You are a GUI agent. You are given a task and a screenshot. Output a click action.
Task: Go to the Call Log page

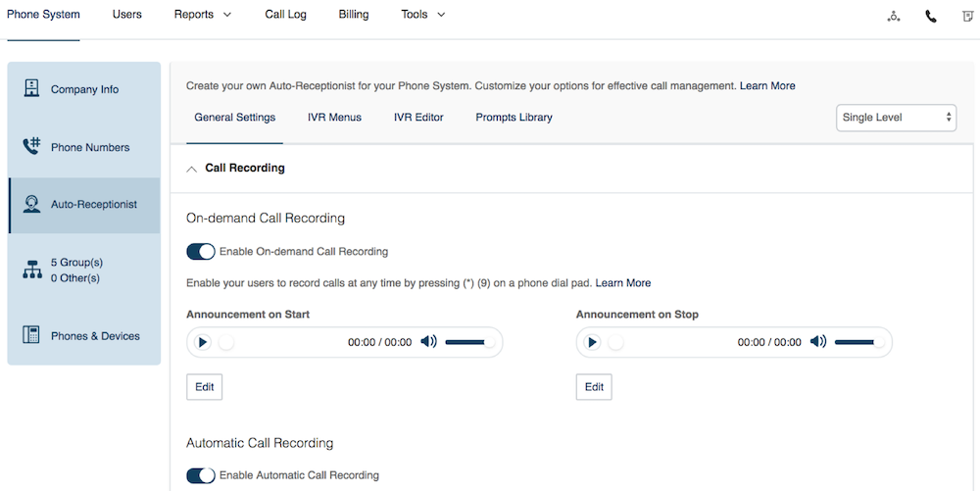(x=285, y=15)
